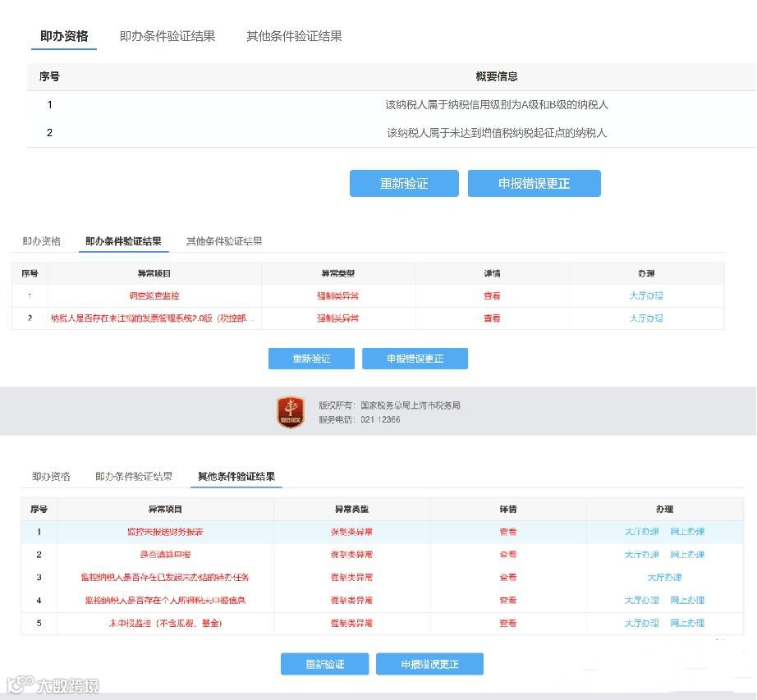This screenshot has height=700, width=757.
Task: Click 大厅办理 for 发票管理系统2.0版 row
Action: coord(646,318)
